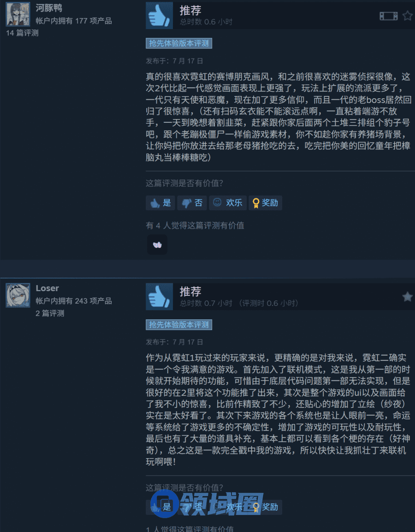Open Loser's avatar picture
Screen dimensions: 415x532
(x=18, y=295)
